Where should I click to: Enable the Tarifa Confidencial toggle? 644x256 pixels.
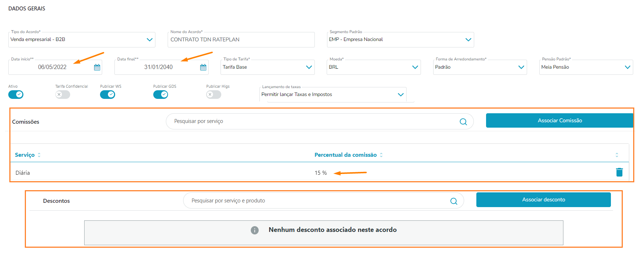click(x=63, y=95)
